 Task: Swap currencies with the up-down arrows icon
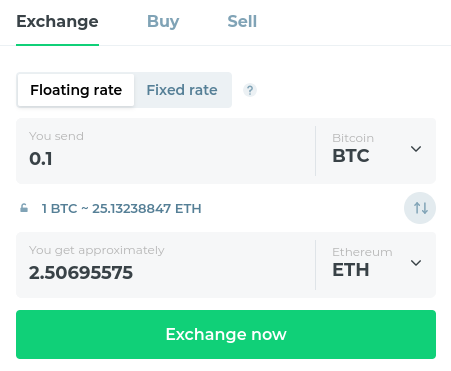420,208
